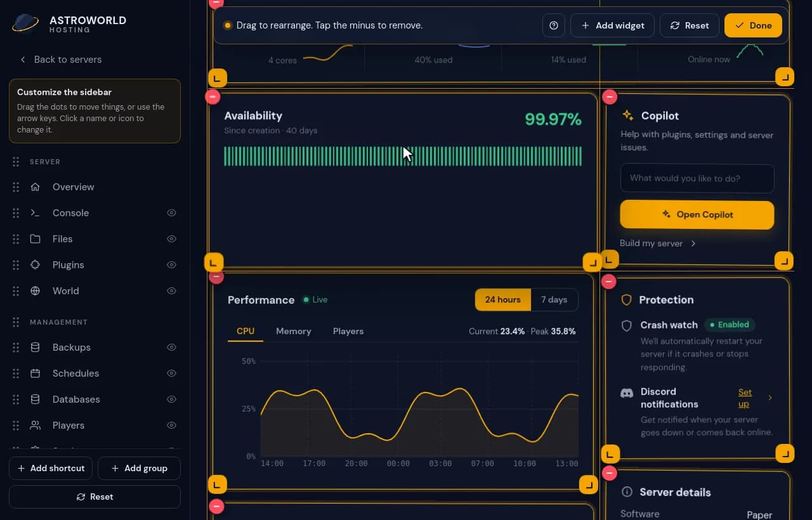The image size is (812, 520).
Task: Remove the Server details widget with minus
Action: (x=610, y=472)
